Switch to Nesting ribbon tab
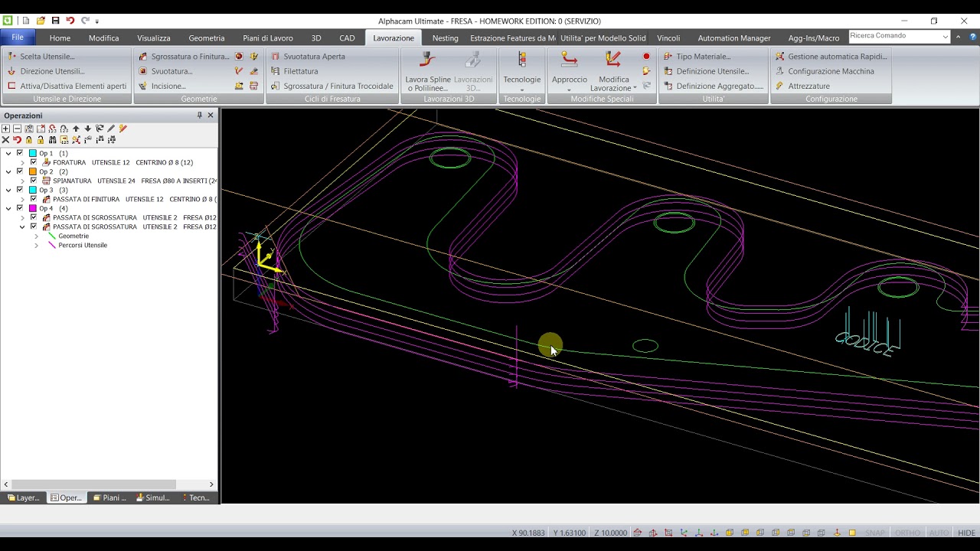The height and width of the screenshot is (551, 980). click(445, 37)
